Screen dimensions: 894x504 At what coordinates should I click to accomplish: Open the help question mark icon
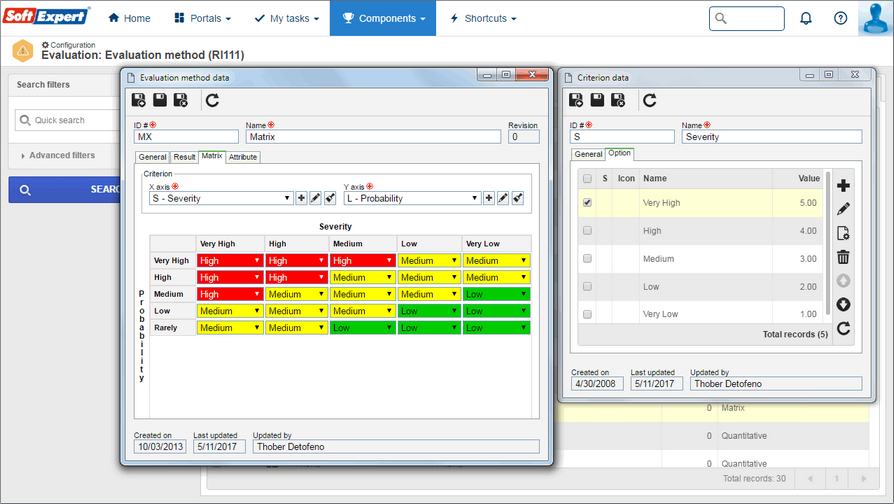tap(840, 18)
